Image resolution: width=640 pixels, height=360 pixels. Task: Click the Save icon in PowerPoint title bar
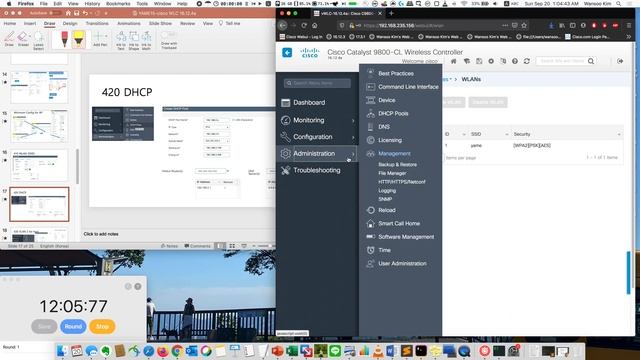[76, 13]
